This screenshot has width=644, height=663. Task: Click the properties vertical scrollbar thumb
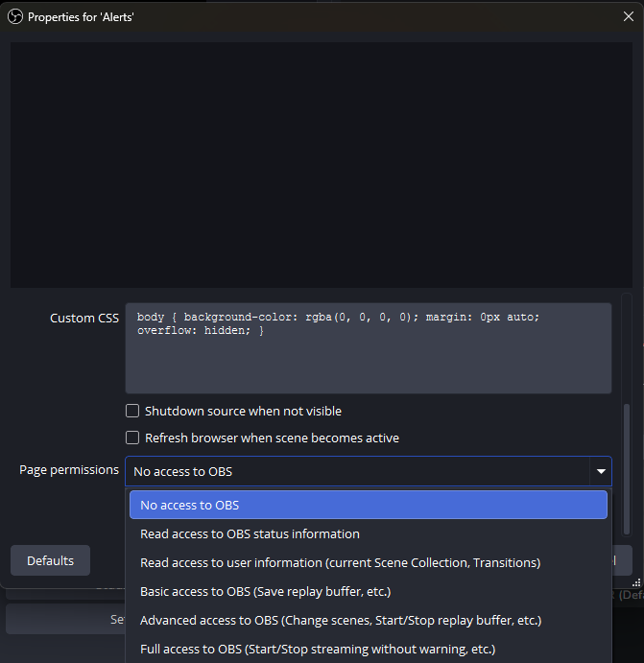click(627, 469)
